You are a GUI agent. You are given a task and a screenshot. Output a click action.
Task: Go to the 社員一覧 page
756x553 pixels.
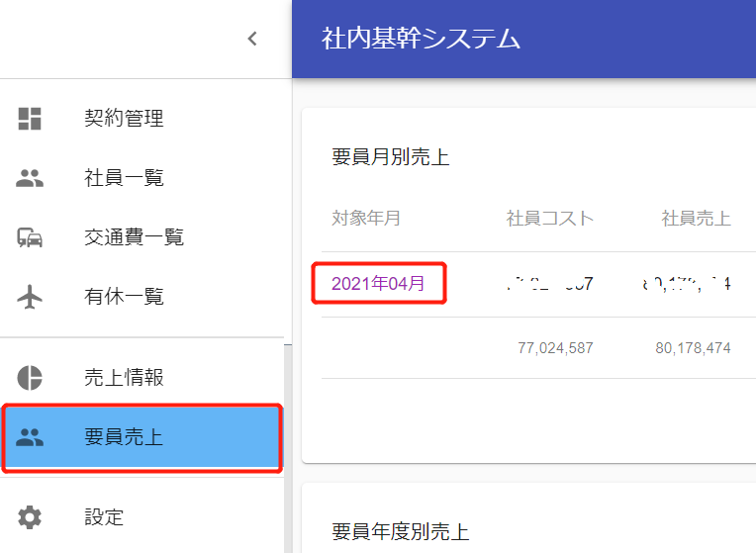[x=124, y=178]
